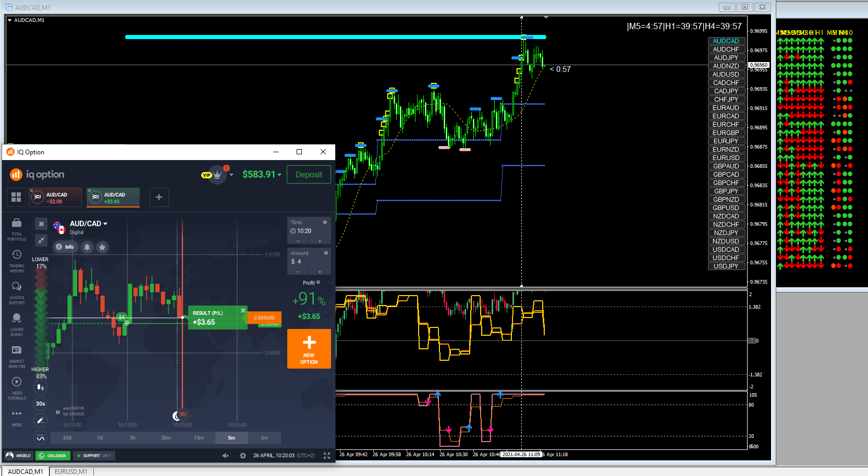Restore the AUDCAD,M1 chart window
Screen dimensions: 868x476
(x=744, y=7)
